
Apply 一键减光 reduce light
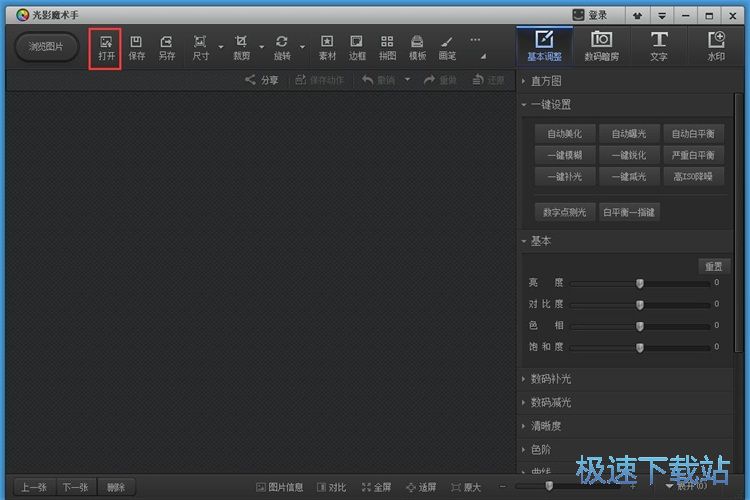click(x=629, y=177)
